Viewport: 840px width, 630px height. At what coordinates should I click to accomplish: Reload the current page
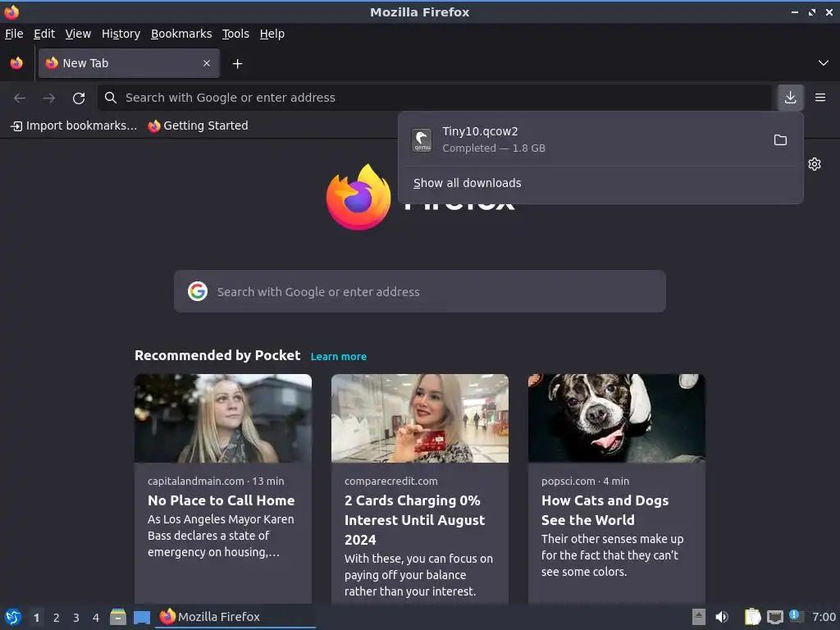[x=79, y=98]
